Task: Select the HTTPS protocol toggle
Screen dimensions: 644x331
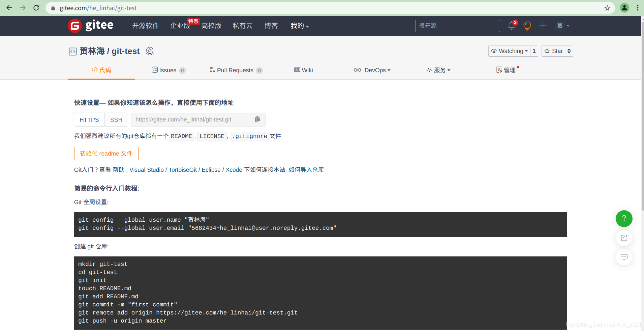Action: click(x=89, y=120)
